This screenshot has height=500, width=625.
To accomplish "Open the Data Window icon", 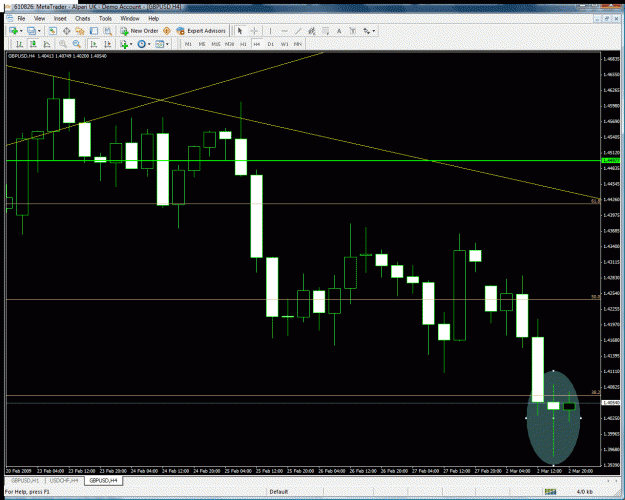I will click(67, 31).
